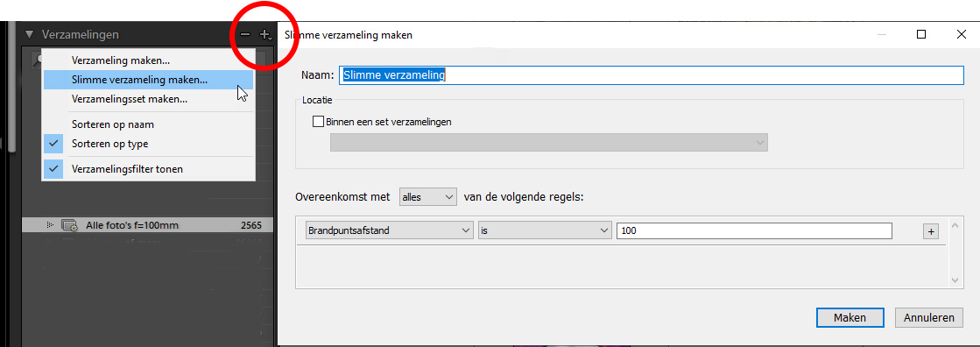Close the Slimme verzameling maken dialog
This screenshot has height=347, width=980.
click(962, 35)
